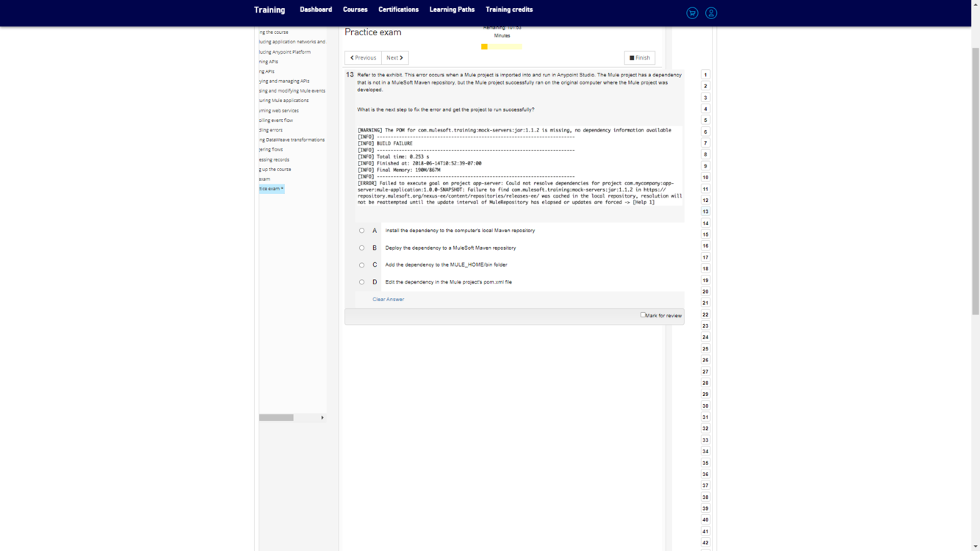
Task: Click the Finish exam button
Action: pos(640,57)
